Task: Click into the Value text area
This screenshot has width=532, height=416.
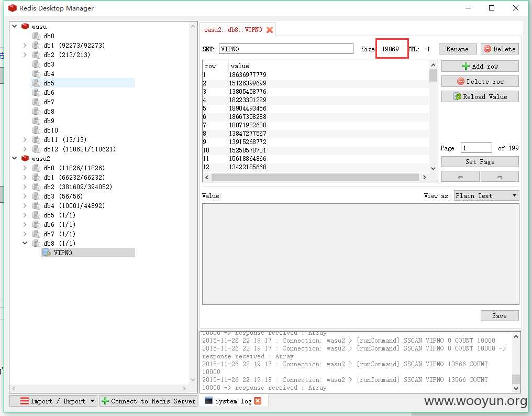Action: 361,254
